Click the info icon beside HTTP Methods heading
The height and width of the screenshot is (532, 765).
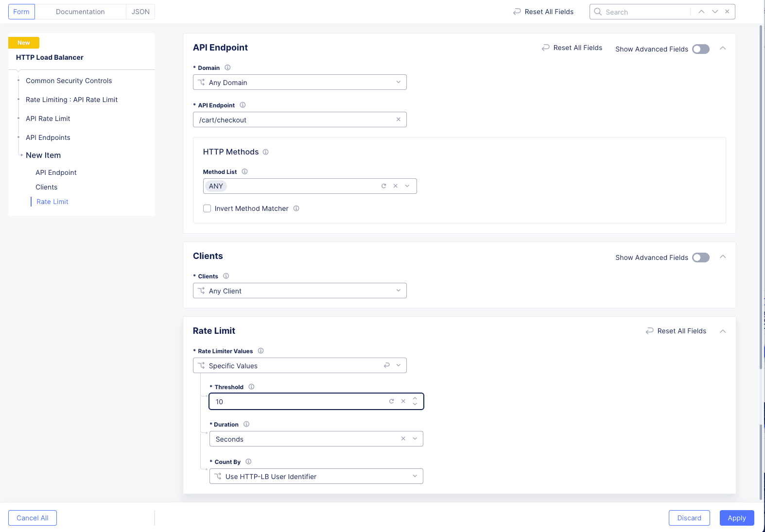(x=266, y=152)
